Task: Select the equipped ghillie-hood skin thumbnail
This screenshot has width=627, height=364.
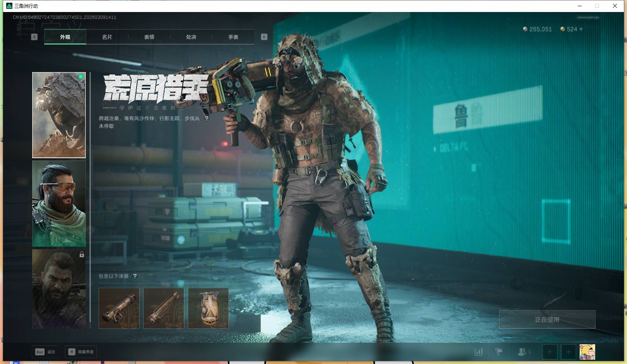Action: coord(59,115)
